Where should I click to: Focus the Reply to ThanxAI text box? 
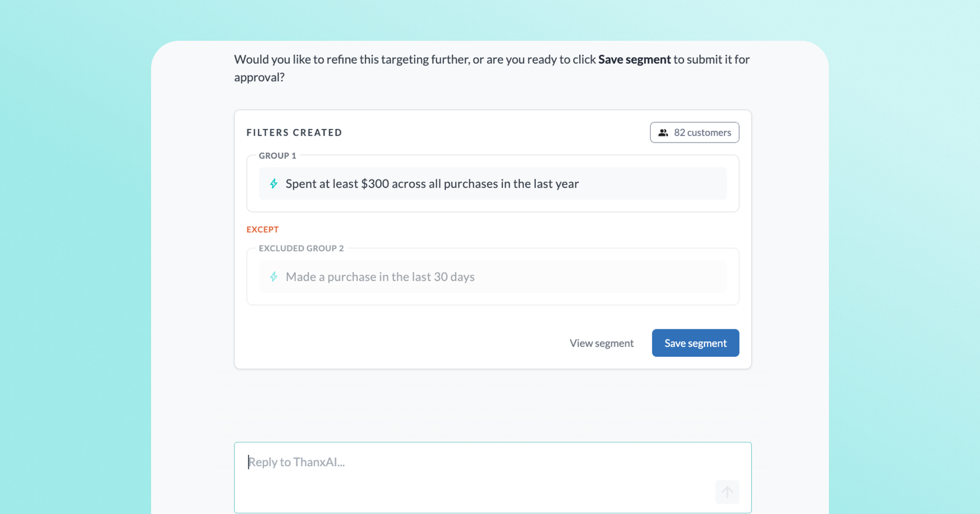pyautogui.click(x=493, y=478)
